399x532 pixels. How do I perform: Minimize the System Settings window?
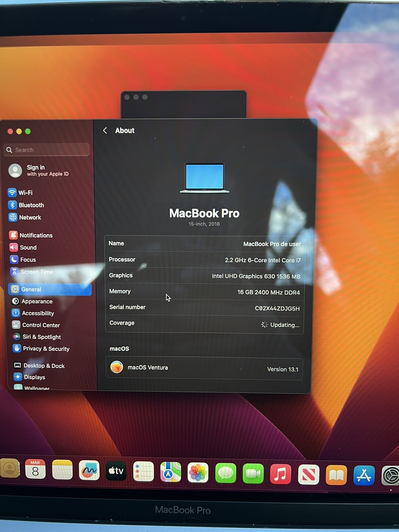[x=19, y=132]
